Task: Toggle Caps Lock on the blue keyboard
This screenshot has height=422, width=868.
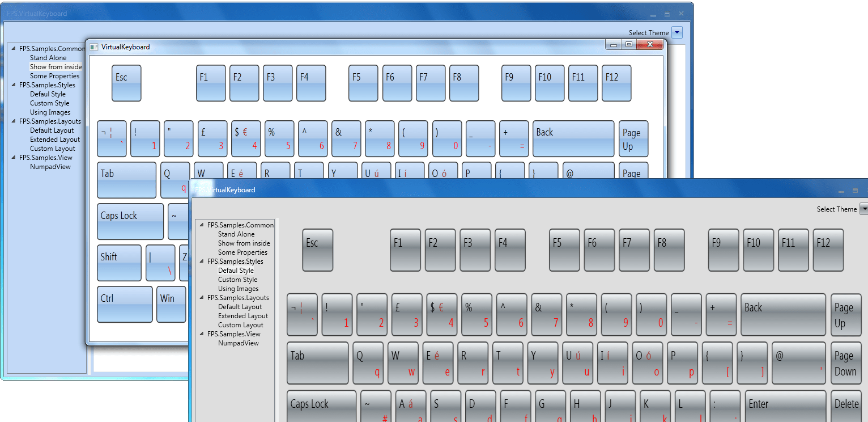Action: click(x=130, y=221)
